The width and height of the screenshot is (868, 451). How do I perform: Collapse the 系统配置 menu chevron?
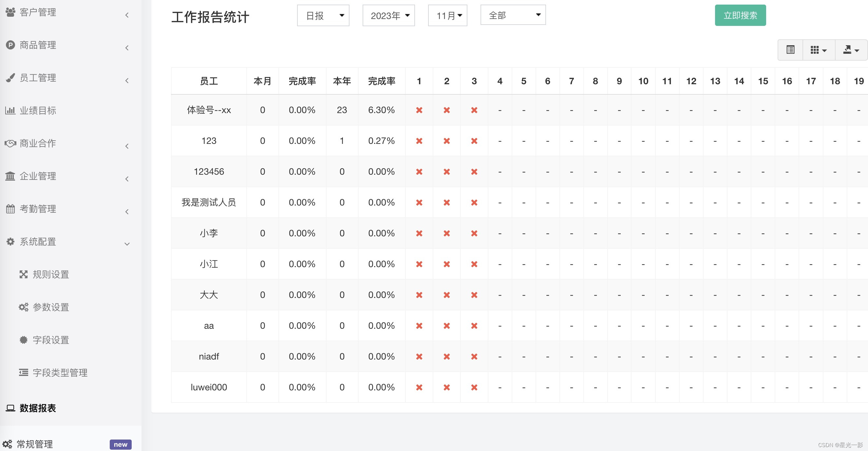point(127,244)
